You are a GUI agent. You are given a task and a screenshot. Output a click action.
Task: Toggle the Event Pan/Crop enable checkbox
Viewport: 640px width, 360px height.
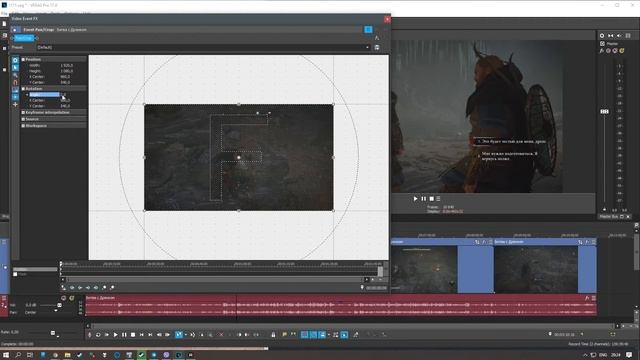(x=16, y=29)
